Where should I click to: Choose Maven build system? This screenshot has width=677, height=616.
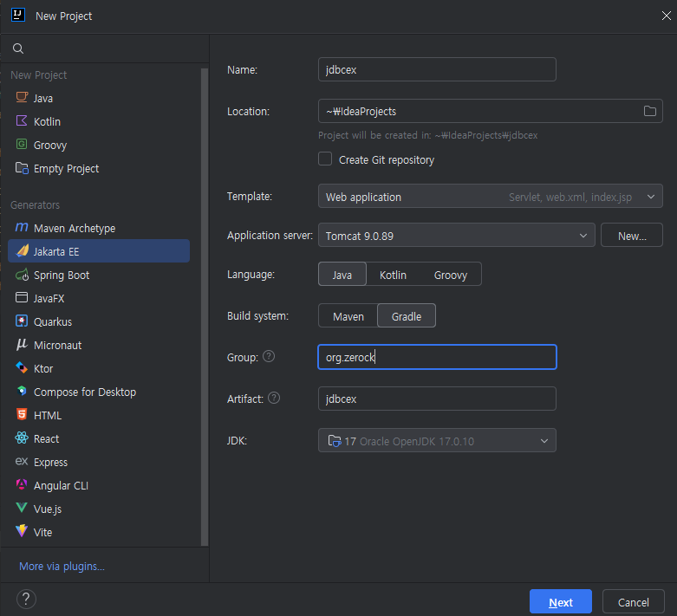[348, 316]
